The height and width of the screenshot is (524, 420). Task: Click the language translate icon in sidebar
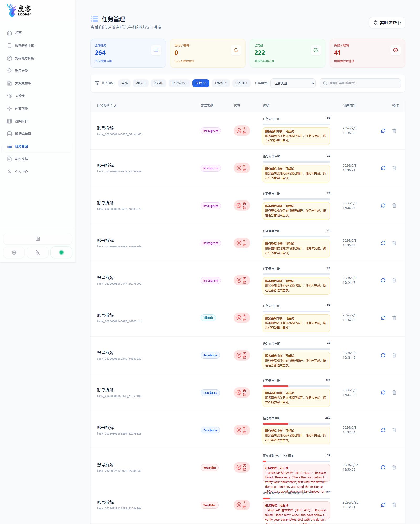(38, 252)
